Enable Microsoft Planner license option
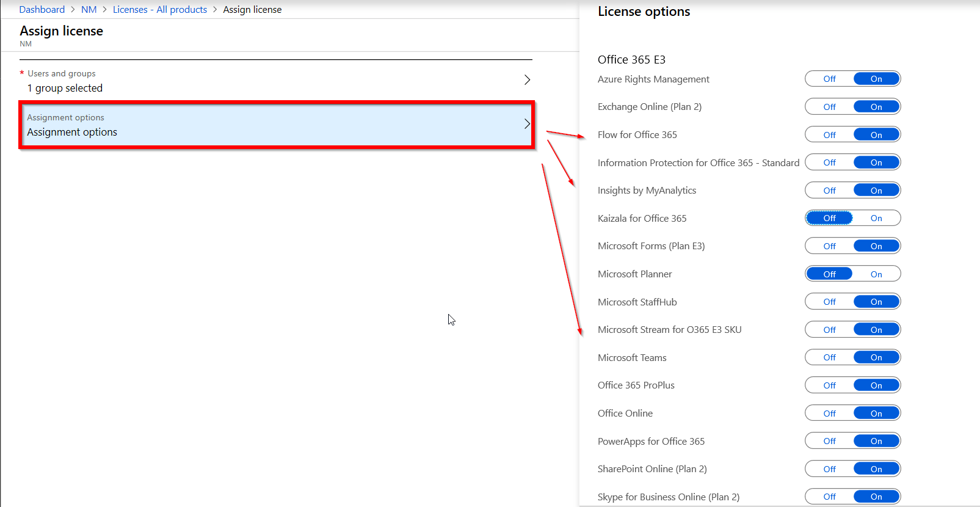This screenshot has width=980, height=507. coord(876,274)
